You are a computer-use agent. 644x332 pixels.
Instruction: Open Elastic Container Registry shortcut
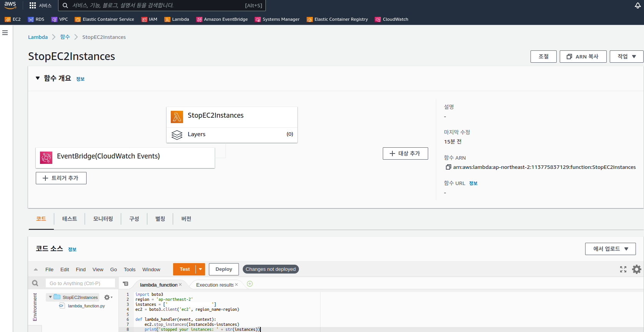click(x=337, y=19)
